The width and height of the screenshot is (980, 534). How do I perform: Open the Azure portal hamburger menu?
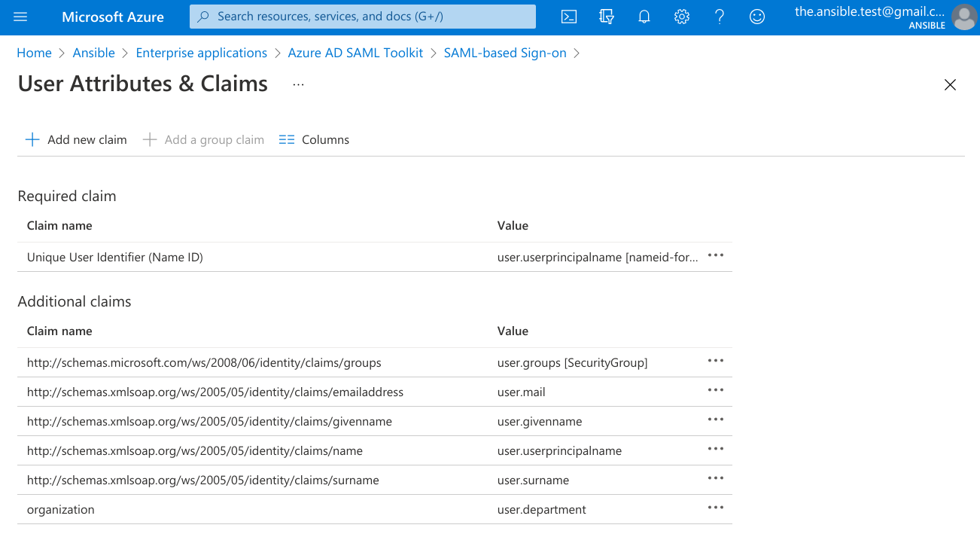tap(20, 17)
